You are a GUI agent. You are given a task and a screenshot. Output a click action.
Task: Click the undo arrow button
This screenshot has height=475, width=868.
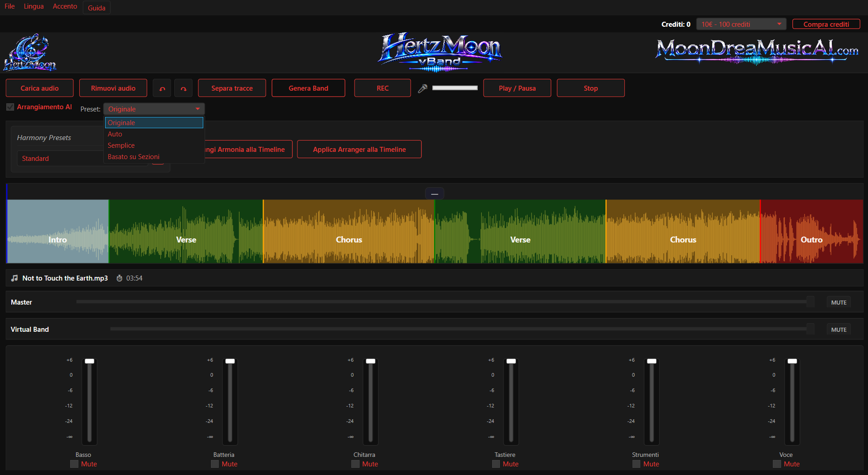pyautogui.click(x=162, y=88)
